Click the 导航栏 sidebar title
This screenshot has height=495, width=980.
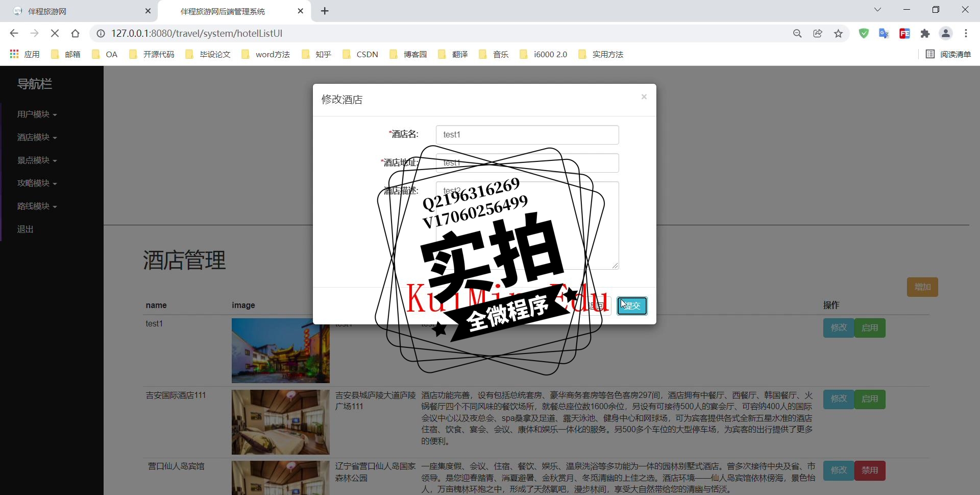pyautogui.click(x=35, y=84)
